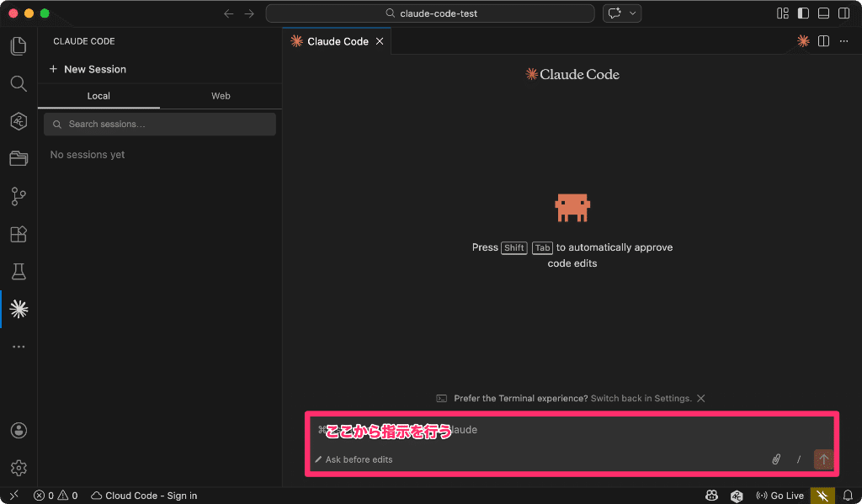This screenshot has height=504, width=862.
Task: Toggle the bottom panel
Action: pyautogui.click(x=823, y=13)
